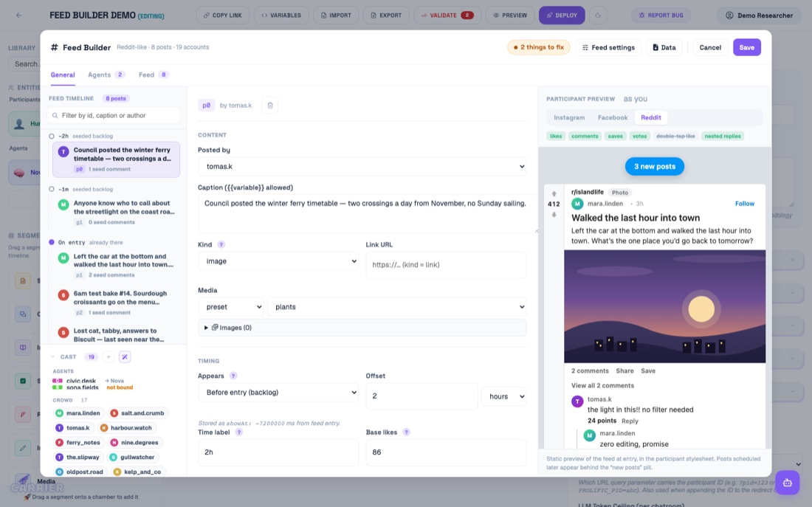Click the feed timeline filter field

click(x=114, y=115)
